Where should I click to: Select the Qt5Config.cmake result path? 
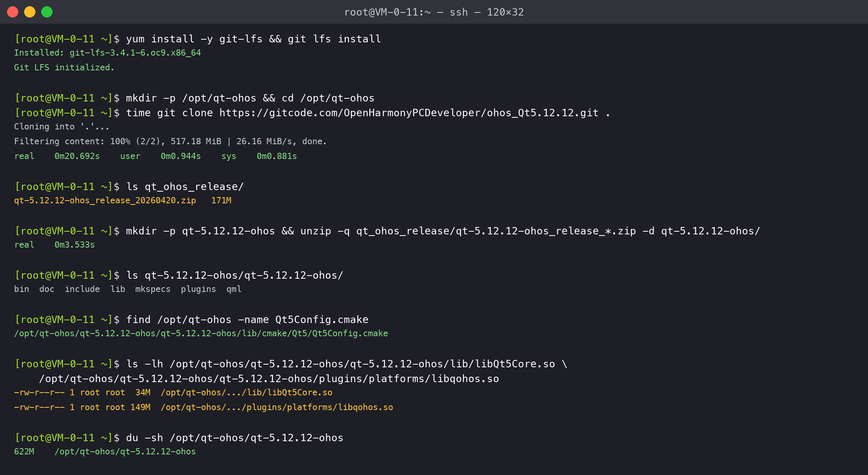click(201, 334)
